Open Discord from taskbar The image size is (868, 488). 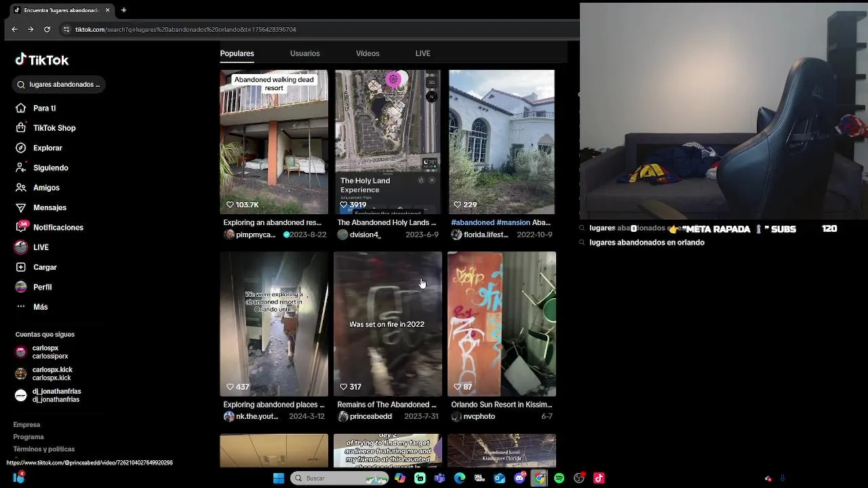click(519, 478)
